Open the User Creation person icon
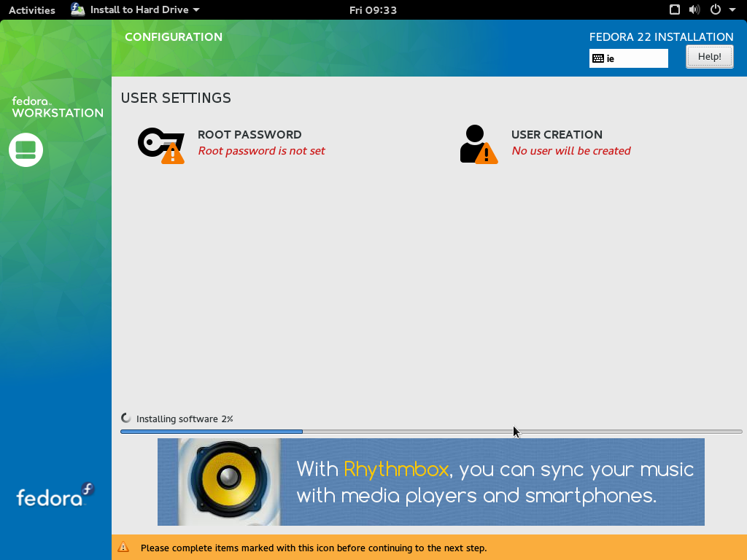Viewport: 747px width, 560px height. (x=479, y=144)
